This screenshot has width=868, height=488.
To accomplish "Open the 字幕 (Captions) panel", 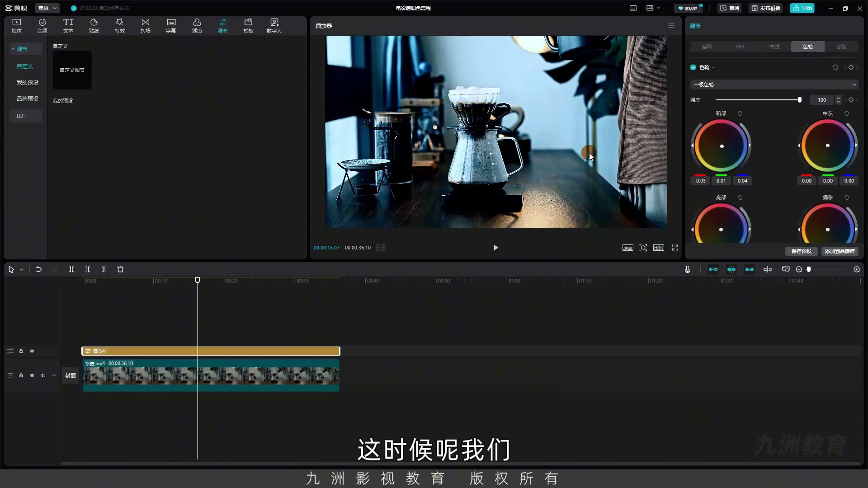I will pos(171,26).
